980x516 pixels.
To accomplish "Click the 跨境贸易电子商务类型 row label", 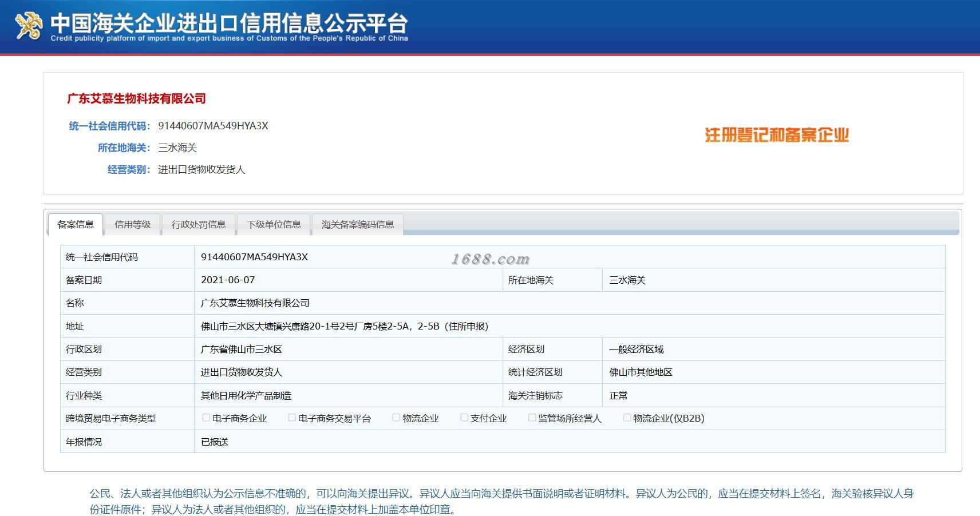I will point(110,418).
